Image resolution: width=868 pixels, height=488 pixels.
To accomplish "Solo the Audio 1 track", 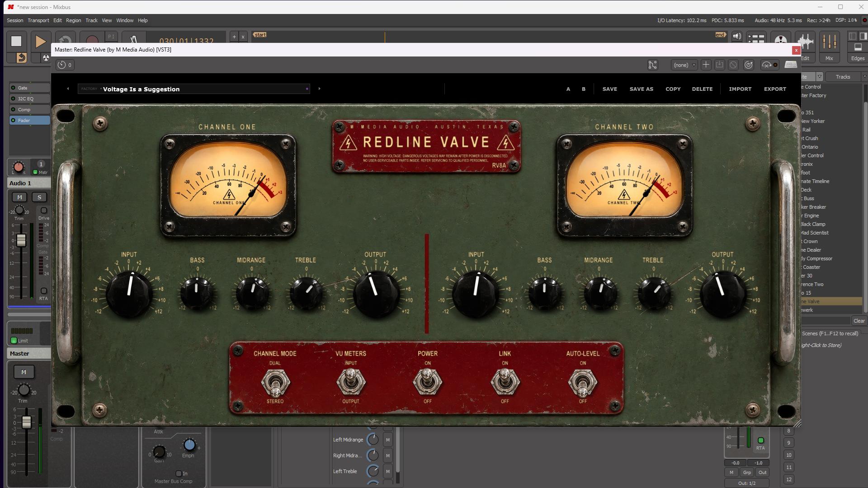I will pyautogui.click(x=39, y=197).
